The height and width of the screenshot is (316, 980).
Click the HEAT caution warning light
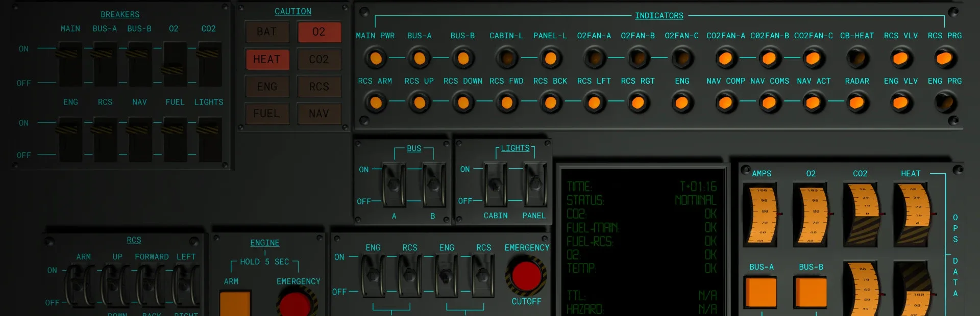(267, 60)
